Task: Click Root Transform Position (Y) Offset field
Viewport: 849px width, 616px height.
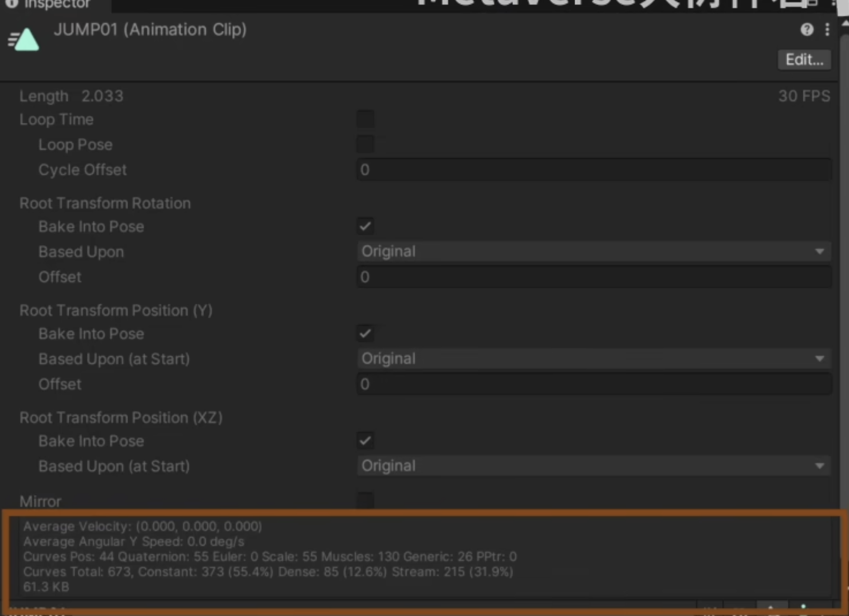Action: [x=593, y=384]
